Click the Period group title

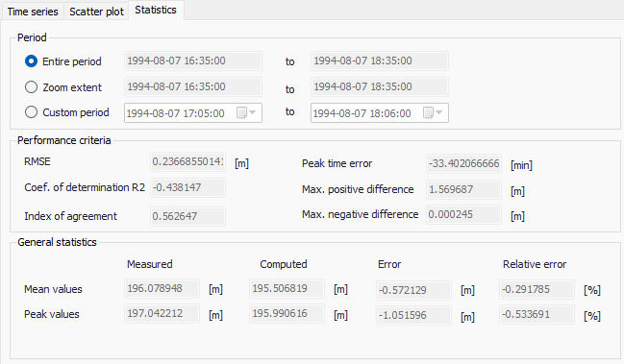32,37
